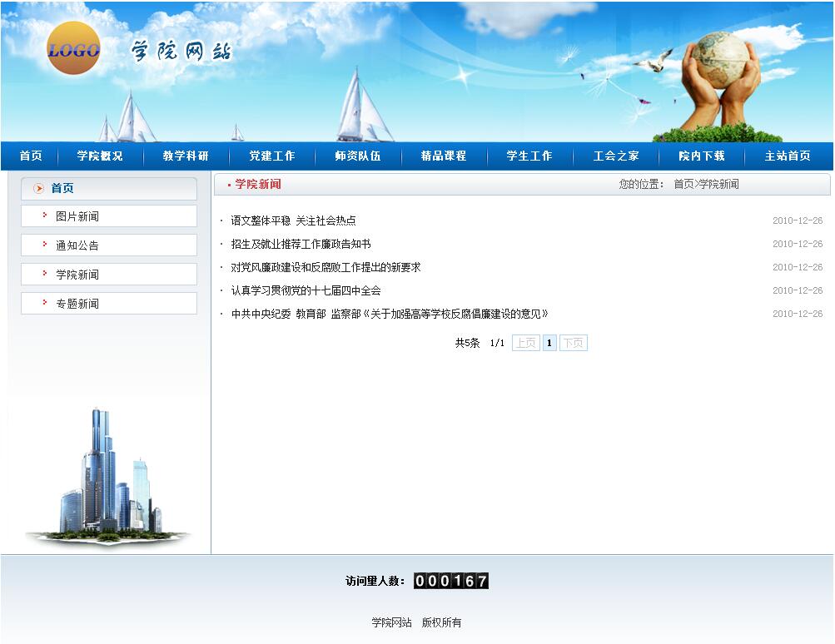835x644 pixels.
Task: Click the 学院新闻 section heading in red
Action: tap(258, 184)
